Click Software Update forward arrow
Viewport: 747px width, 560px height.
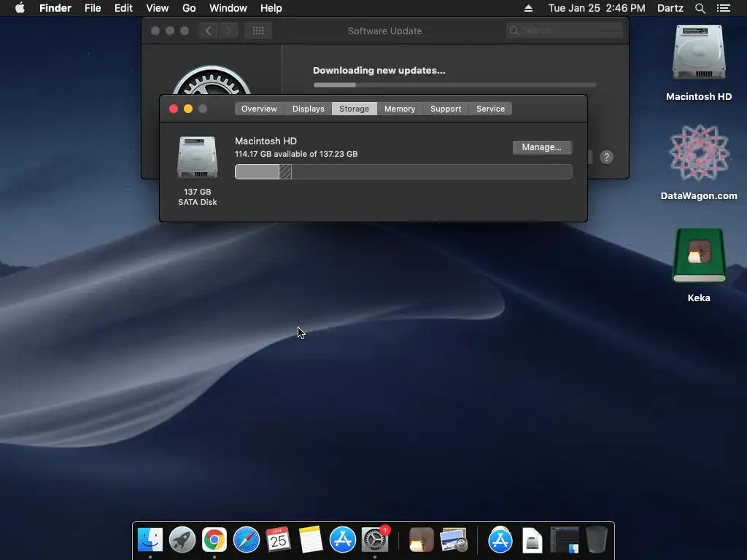(228, 31)
